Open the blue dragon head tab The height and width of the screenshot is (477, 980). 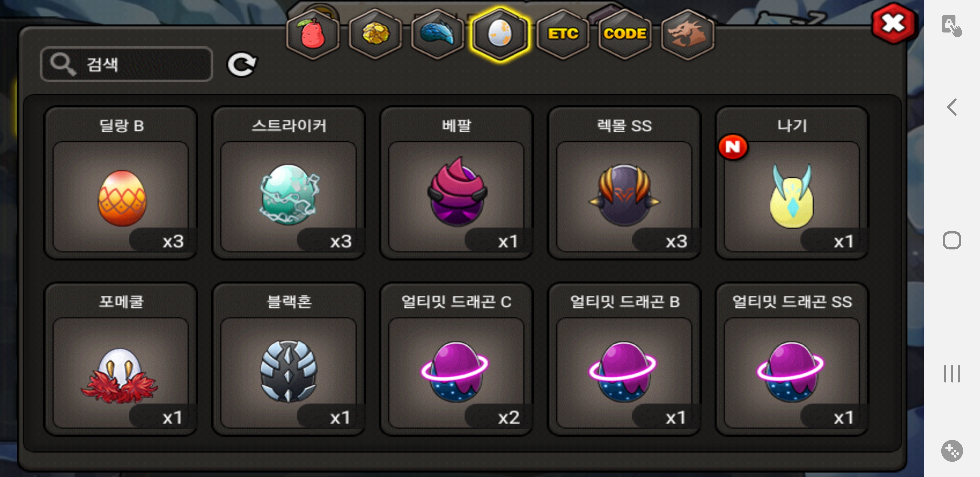437,34
